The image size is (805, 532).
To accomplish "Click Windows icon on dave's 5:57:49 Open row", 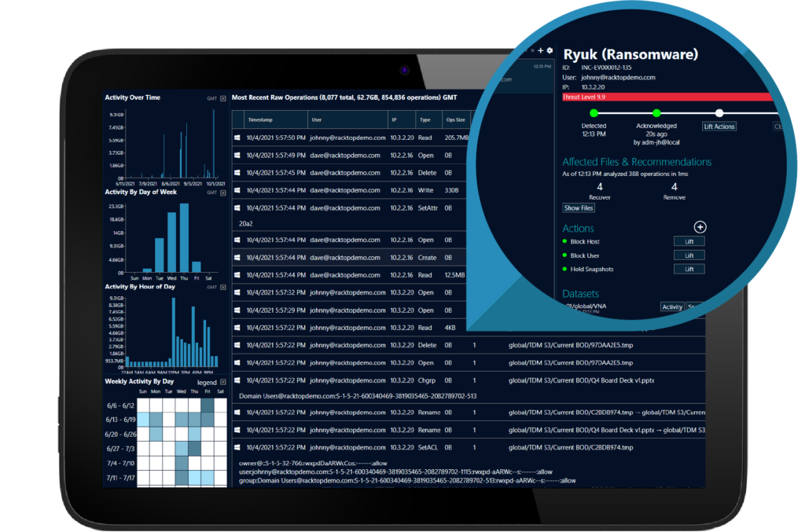I will click(237, 155).
